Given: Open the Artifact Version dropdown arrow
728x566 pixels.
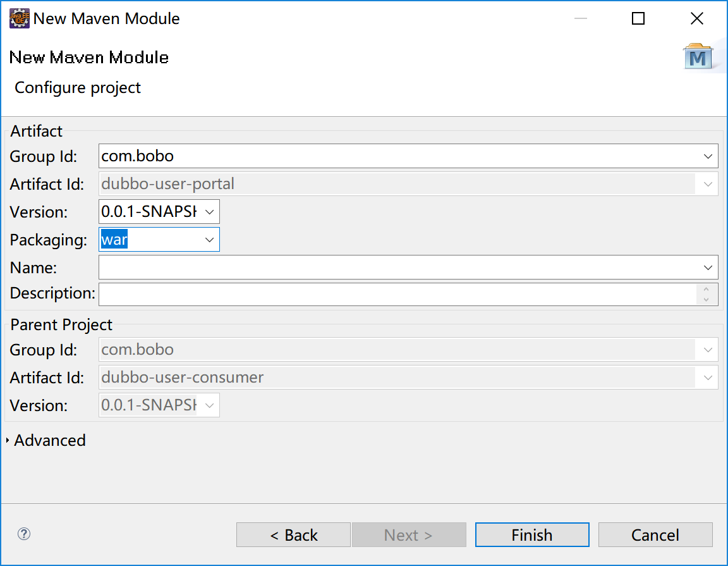Looking at the screenshot, I should (x=209, y=212).
